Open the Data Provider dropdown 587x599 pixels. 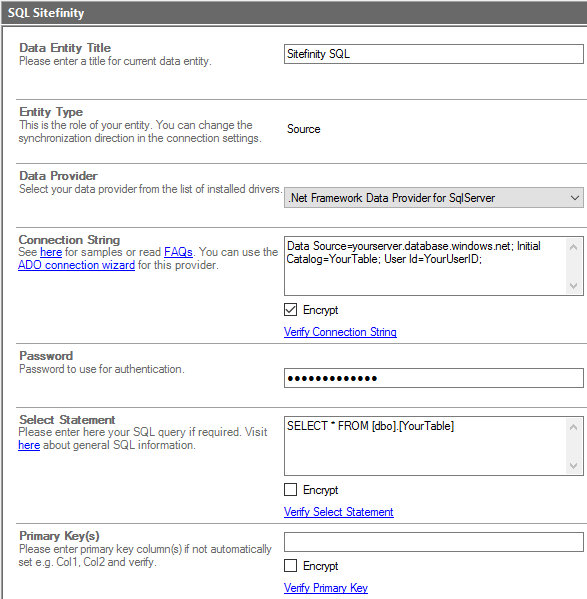[433, 198]
